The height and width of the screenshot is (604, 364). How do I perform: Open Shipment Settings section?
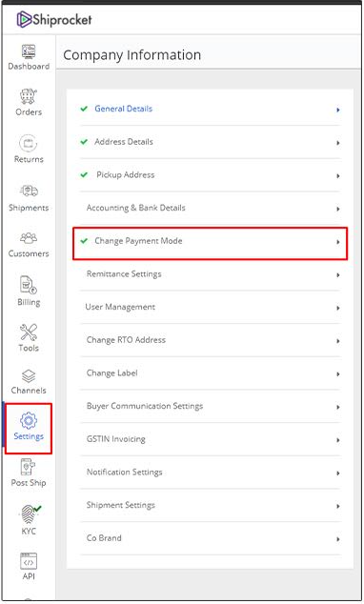point(211,505)
